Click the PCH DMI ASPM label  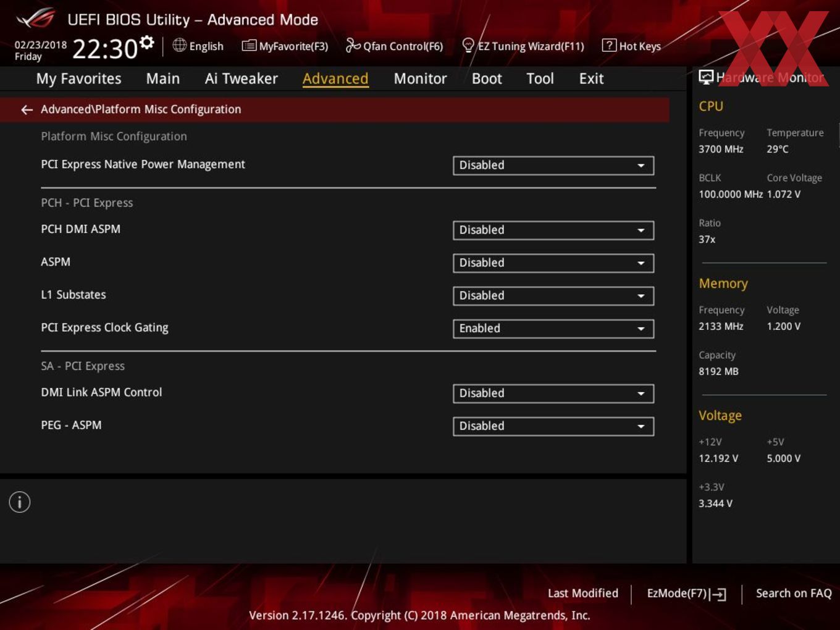click(80, 229)
